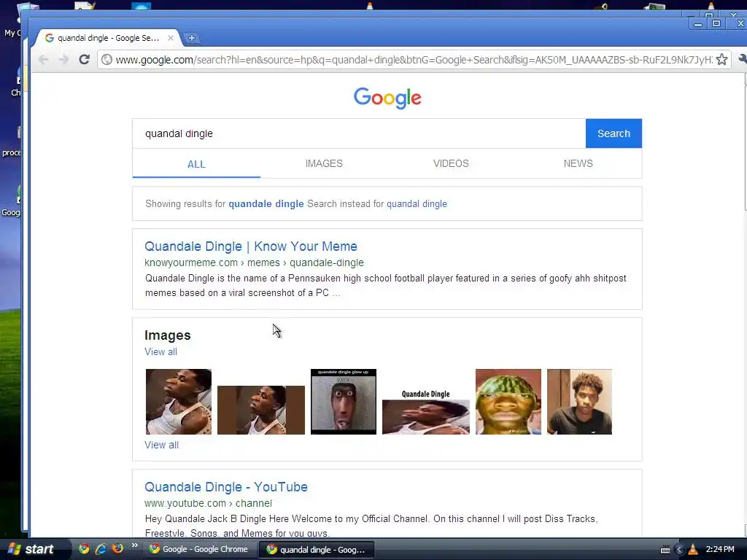747x560 pixels.
Task: Open the VLC cone icon in system tray
Action: (x=693, y=550)
